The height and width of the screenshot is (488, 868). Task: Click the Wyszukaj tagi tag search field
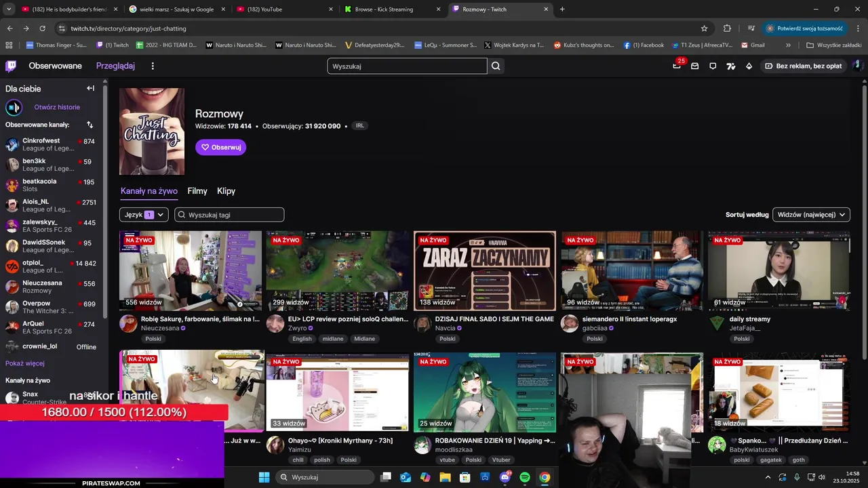coord(229,215)
